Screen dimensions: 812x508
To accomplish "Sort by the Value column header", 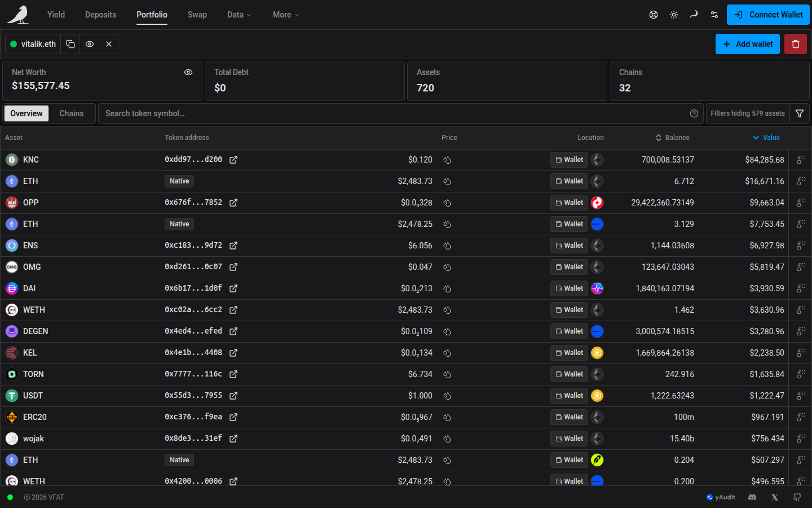I will point(766,138).
